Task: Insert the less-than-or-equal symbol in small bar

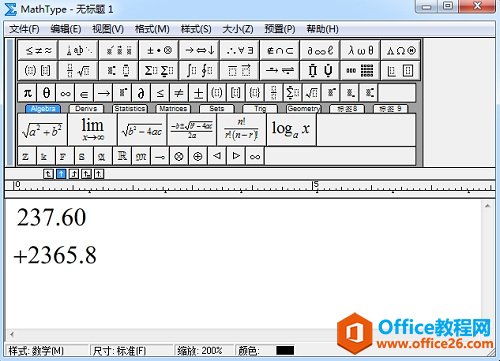Action: 160,93
